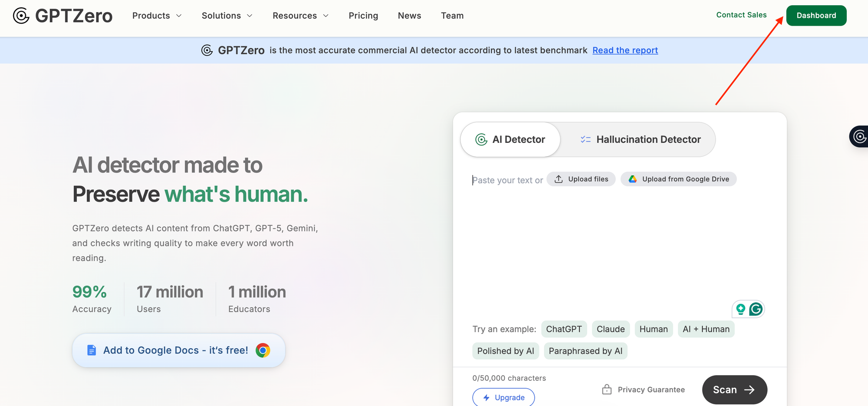This screenshot has height=406, width=868.
Task: Go to the News page
Action: [x=409, y=16]
